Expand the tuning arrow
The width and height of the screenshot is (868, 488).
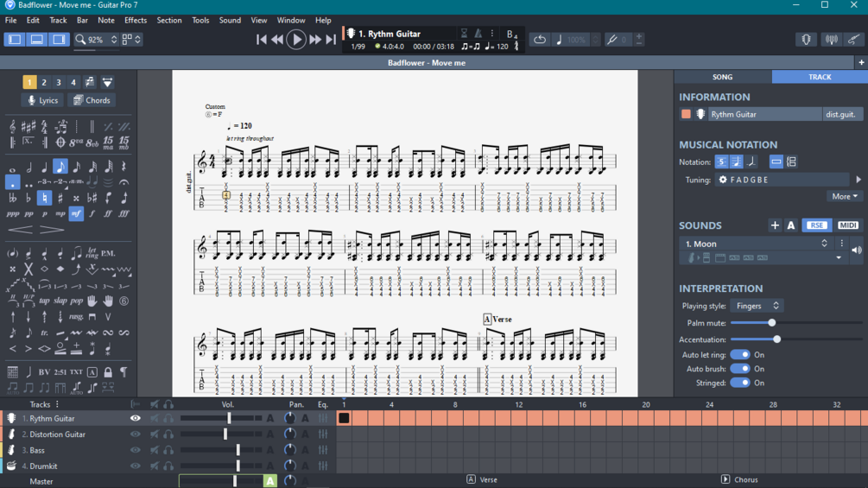point(858,180)
